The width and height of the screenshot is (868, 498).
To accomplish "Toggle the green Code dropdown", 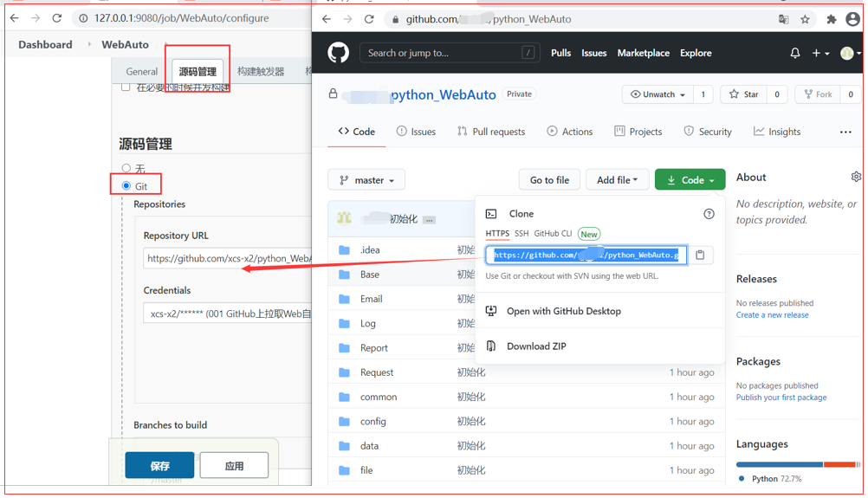I will pos(690,180).
